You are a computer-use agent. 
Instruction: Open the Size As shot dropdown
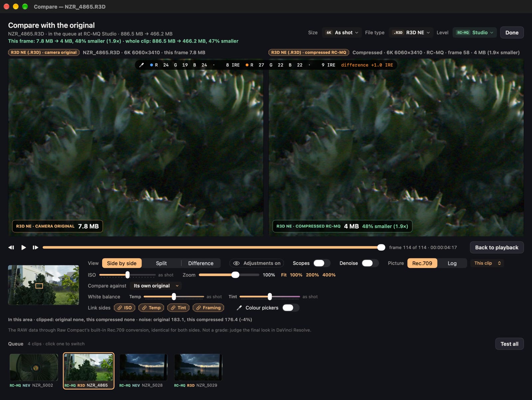click(x=342, y=33)
